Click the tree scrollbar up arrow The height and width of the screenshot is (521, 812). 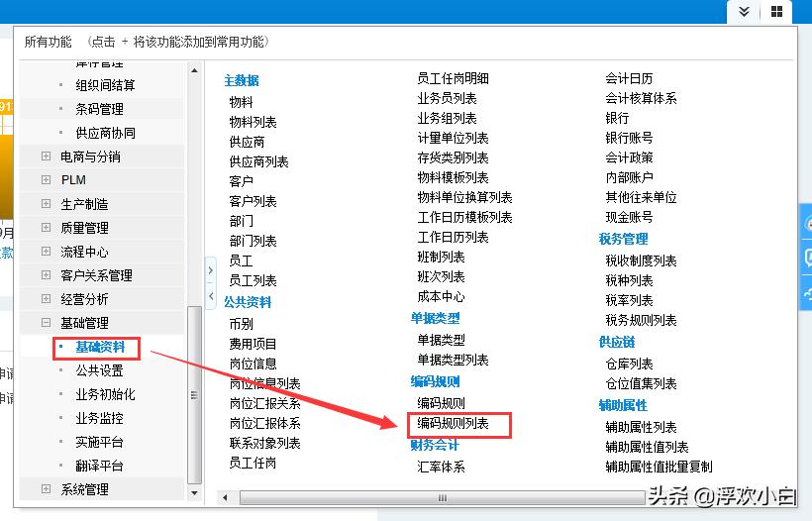pyautogui.click(x=194, y=70)
